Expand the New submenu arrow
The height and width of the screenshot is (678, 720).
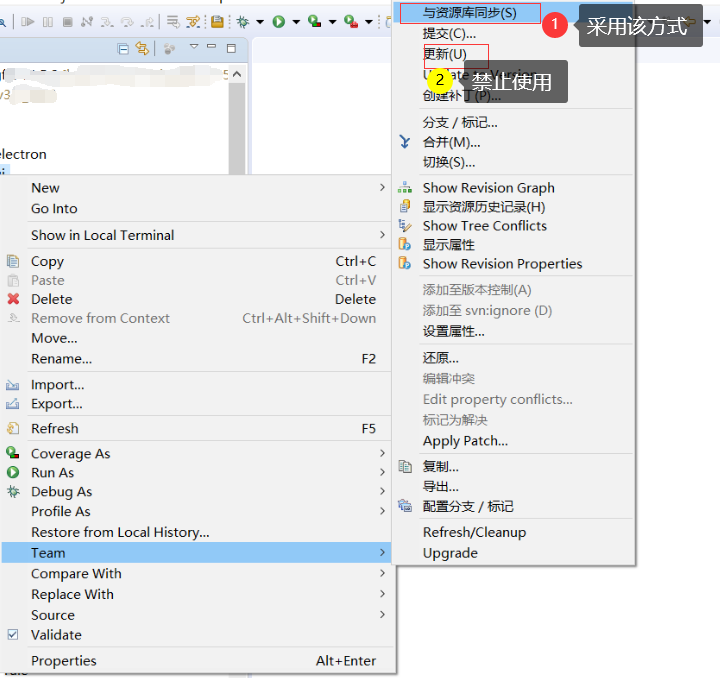tap(382, 188)
